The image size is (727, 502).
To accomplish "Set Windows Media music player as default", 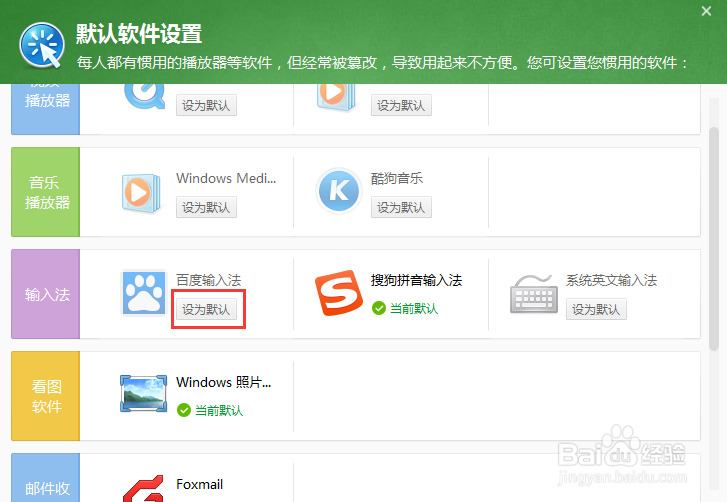I will 206,207.
